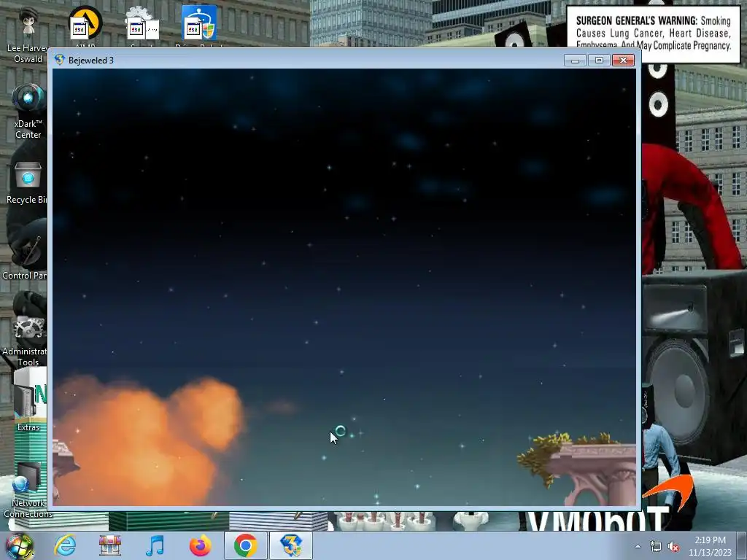Image resolution: width=747 pixels, height=560 pixels.
Task: Open the music note app on the taskbar
Action: tap(155, 545)
